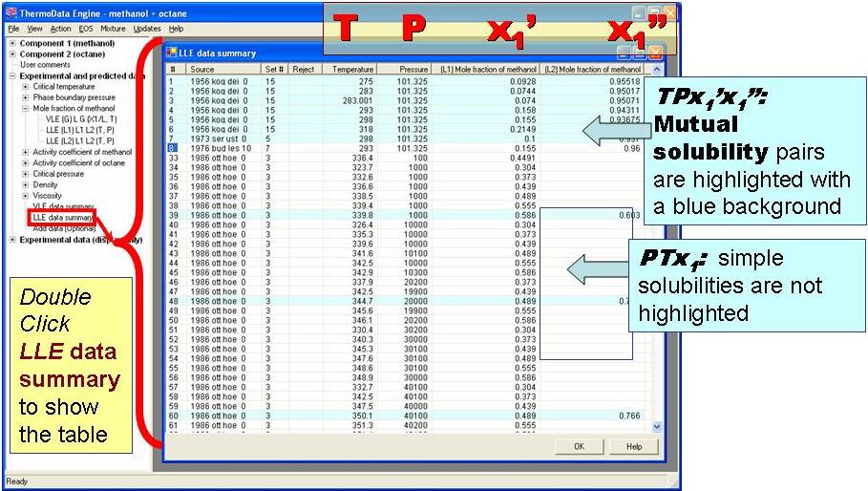Expand the Component 1 (methanol) node
This screenshot has height=491, width=868.
click(x=12, y=43)
